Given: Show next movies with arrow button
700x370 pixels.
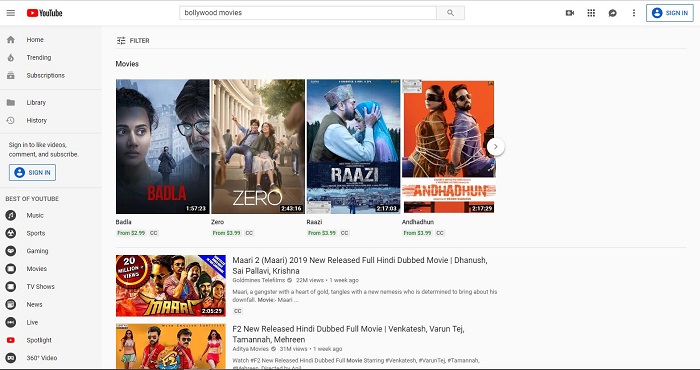Looking at the screenshot, I should tap(496, 147).
